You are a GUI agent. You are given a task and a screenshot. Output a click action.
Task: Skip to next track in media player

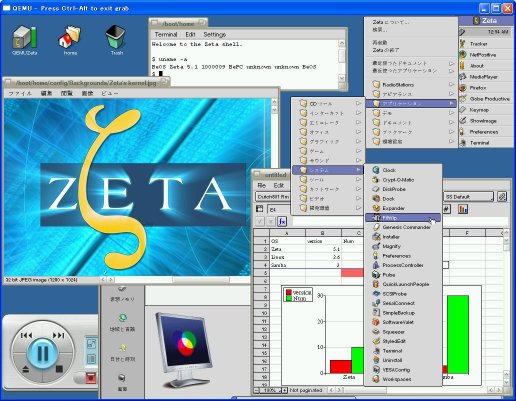(x=58, y=335)
